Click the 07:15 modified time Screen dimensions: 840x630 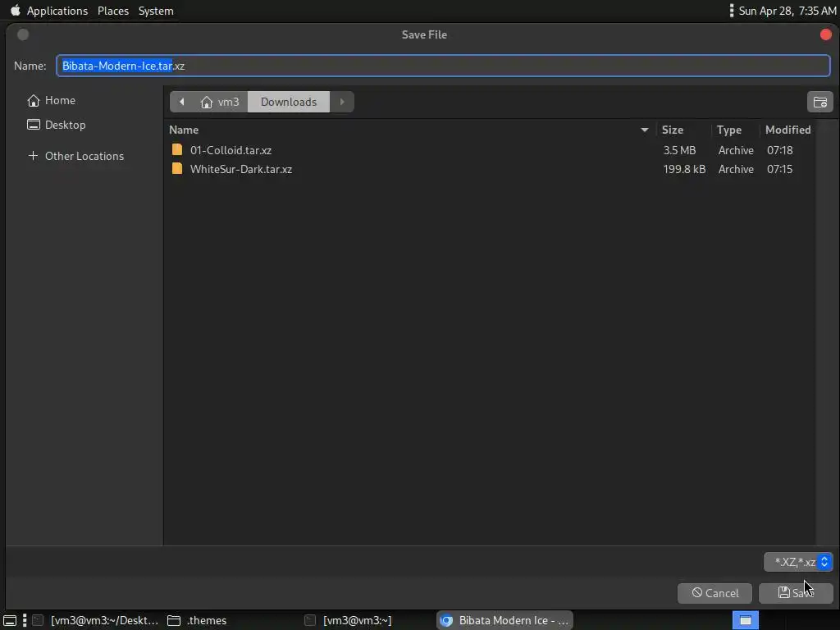pyautogui.click(x=779, y=169)
